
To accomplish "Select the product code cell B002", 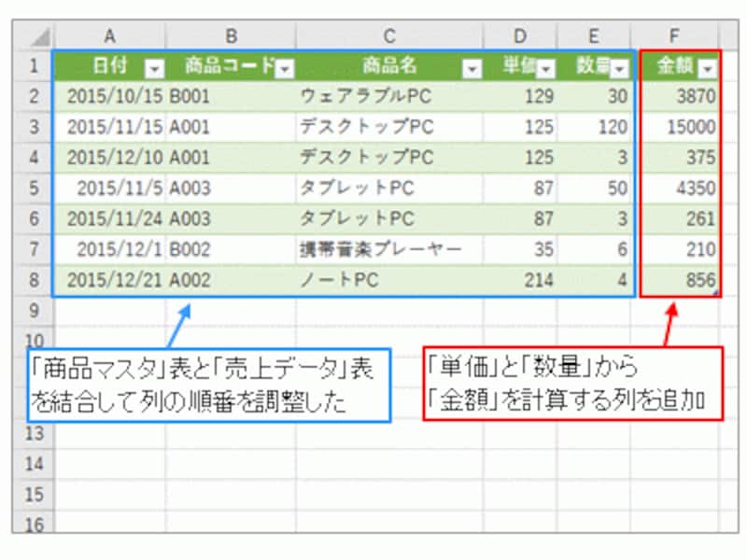I will point(231,249).
